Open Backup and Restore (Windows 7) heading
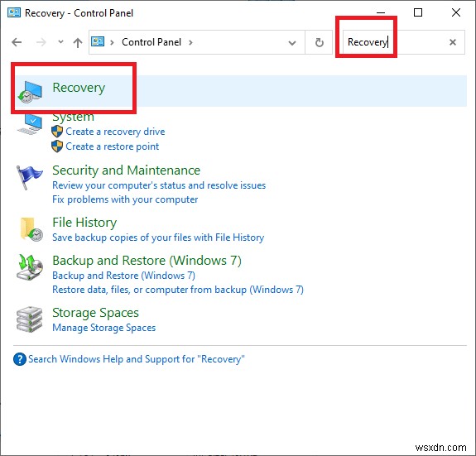The width and height of the screenshot is (476, 456). point(147,261)
